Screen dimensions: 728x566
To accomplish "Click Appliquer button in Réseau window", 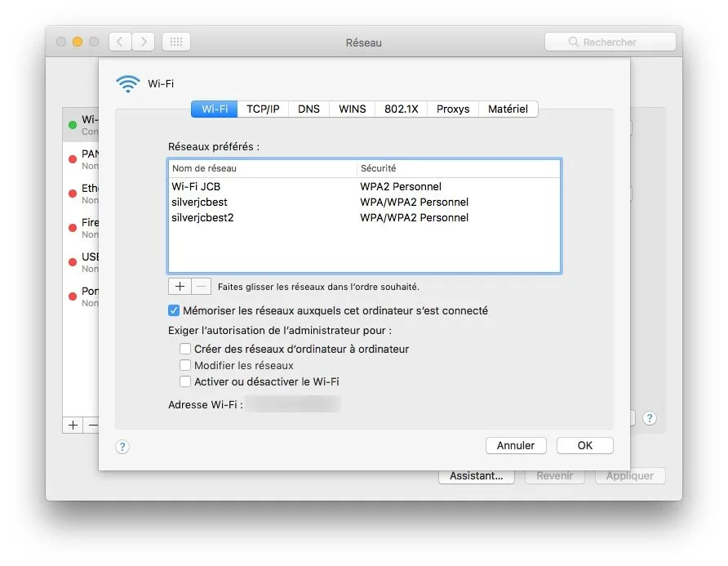I will point(629,476).
